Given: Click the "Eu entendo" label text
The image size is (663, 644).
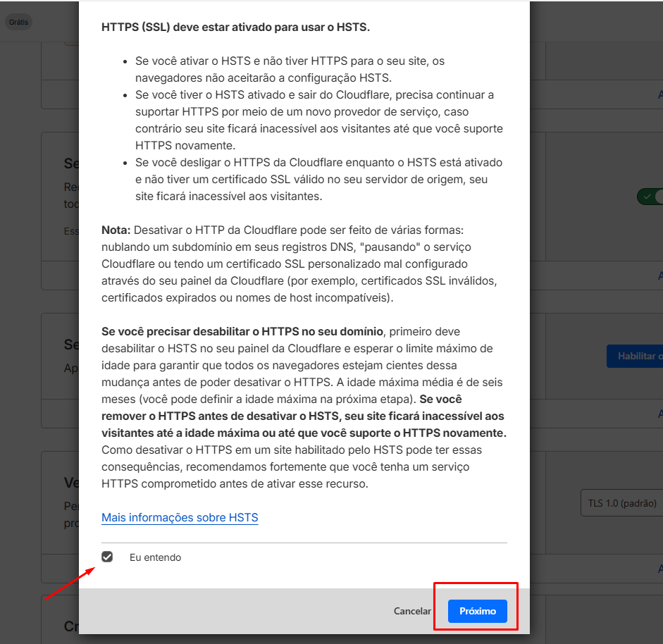Looking at the screenshot, I should click(x=155, y=557).
